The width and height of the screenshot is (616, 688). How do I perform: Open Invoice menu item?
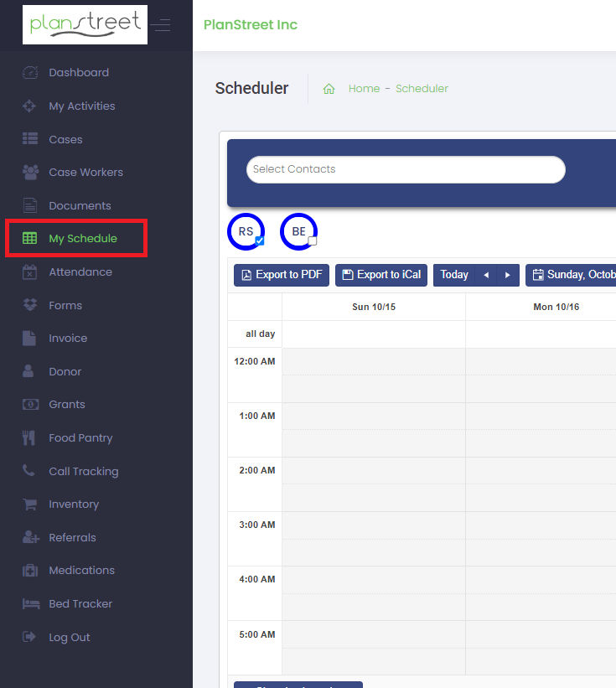pos(68,339)
